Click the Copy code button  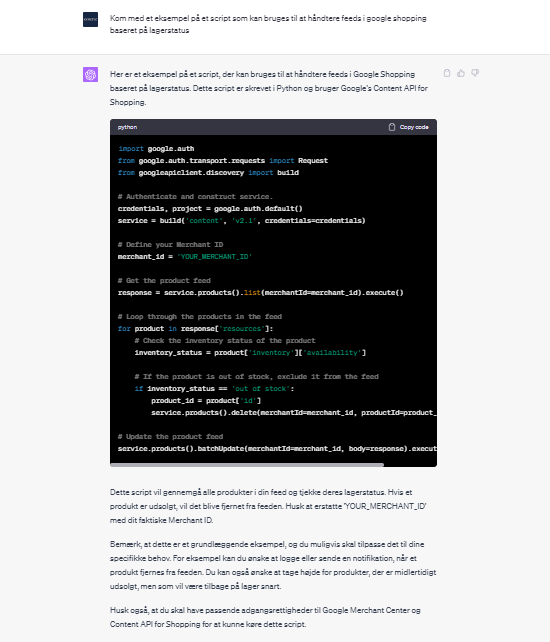(408, 127)
